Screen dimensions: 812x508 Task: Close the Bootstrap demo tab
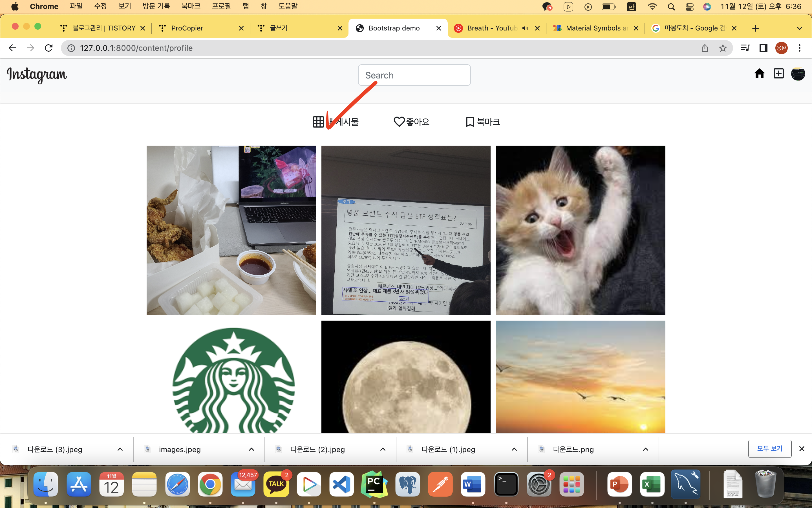(x=438, y=28)
